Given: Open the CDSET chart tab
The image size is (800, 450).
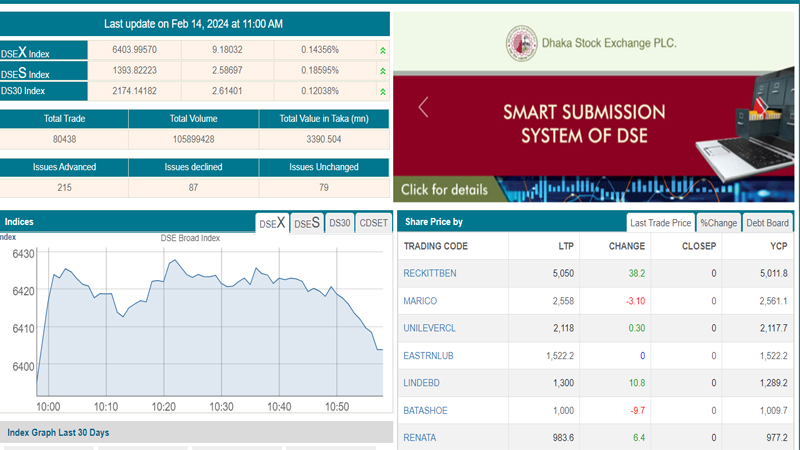Looking at the screenshot, I should [373, 223].
